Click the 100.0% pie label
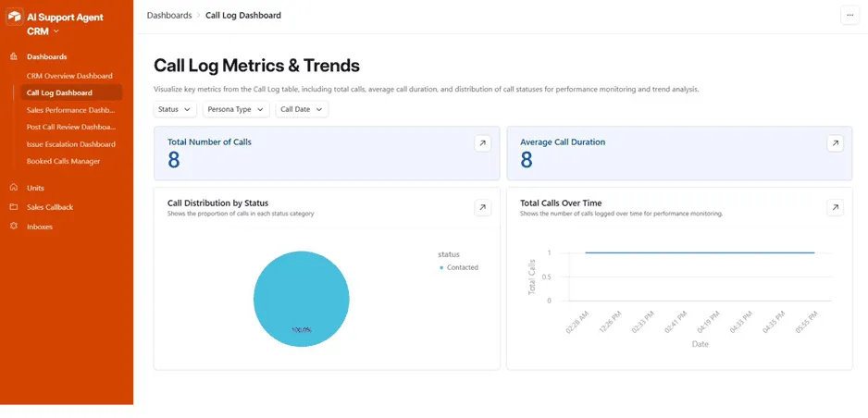Image resolution: width=868 pixels, height=418 pixels. click(x=302, y=330)
